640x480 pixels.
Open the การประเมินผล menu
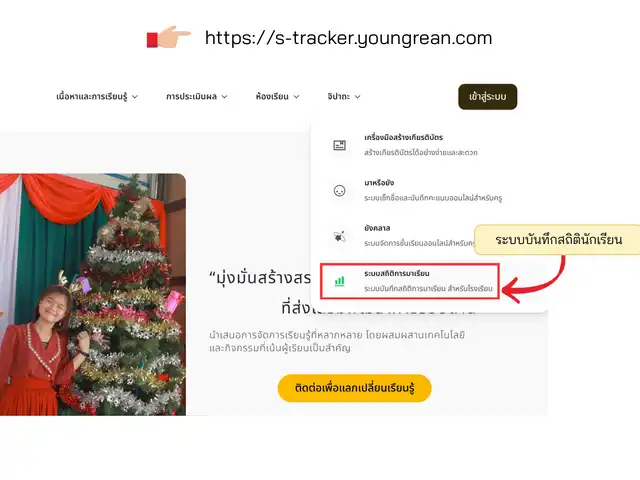point(197,97)
